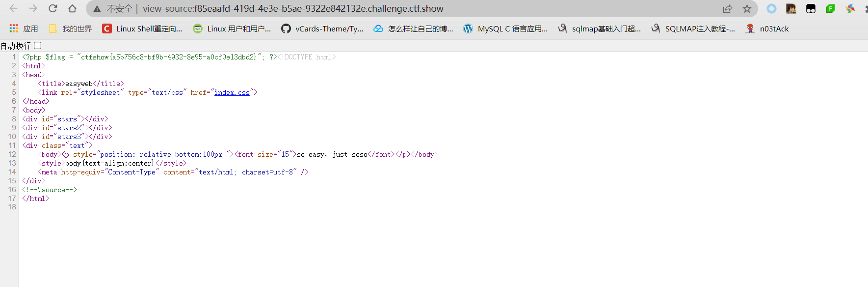Click the div class="text" line
This screenshot has height=287, width=868.
tap(57, 145)
